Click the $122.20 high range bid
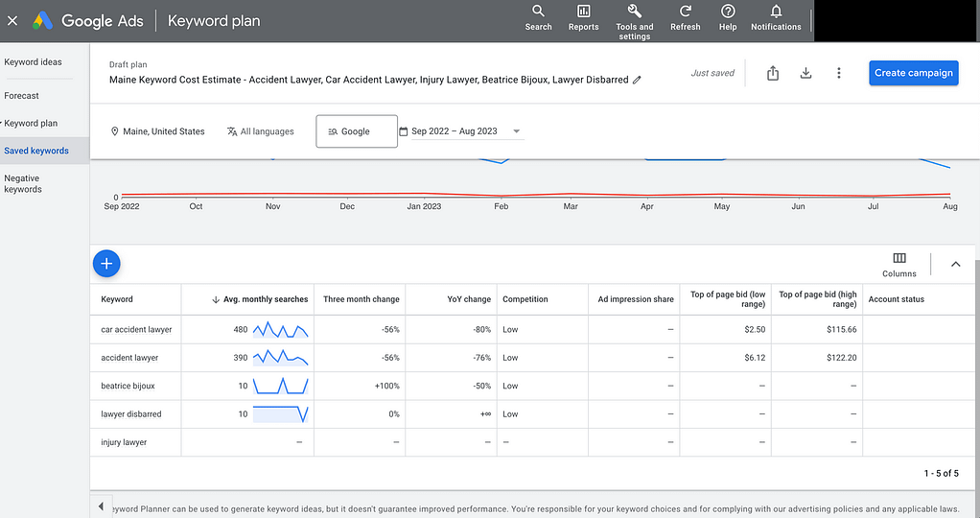980x518 pixels. 841,358
